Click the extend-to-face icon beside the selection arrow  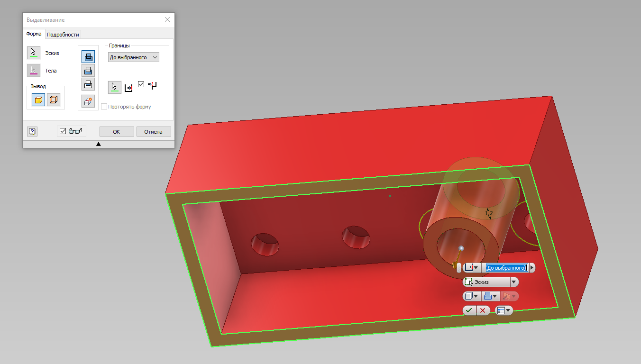click(128, 88)
